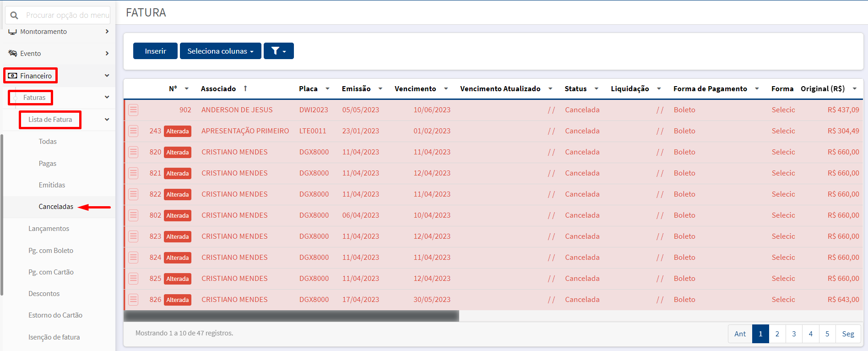Click associado ANDERSON DE JESUS

tap(237, 110)
